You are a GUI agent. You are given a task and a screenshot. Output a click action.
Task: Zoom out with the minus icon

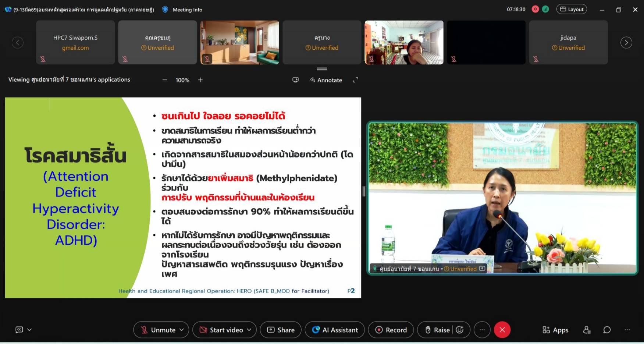point(165,80)
